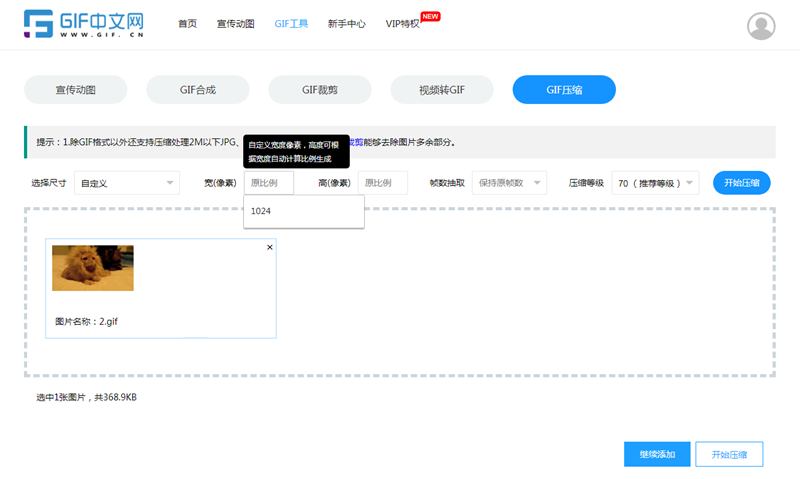Click the NEW badge next to VIP特权
The width and height of the screenshot is (800, 479).
pos(431,16)
